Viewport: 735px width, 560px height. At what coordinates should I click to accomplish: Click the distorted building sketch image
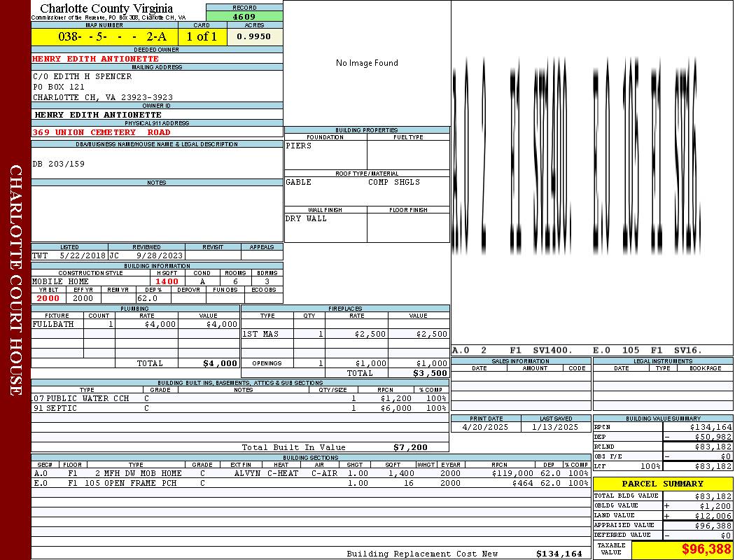[x=577, y=157]
